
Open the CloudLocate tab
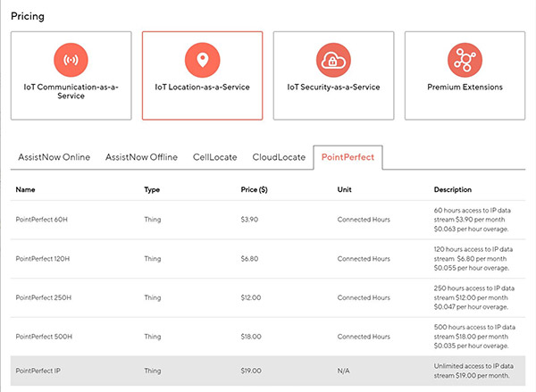click(x=279, y=157)
